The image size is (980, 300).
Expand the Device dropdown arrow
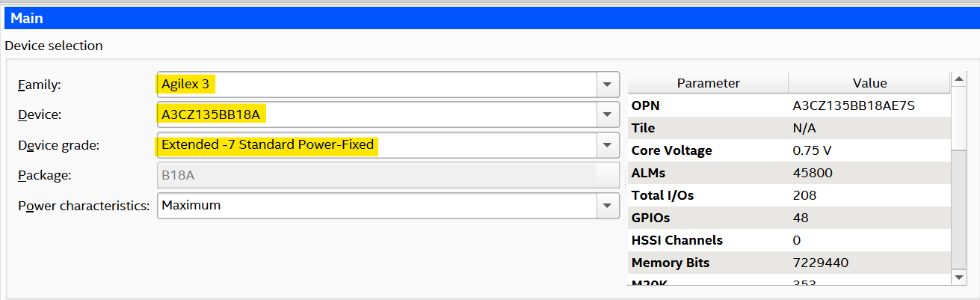pos(608,115)
